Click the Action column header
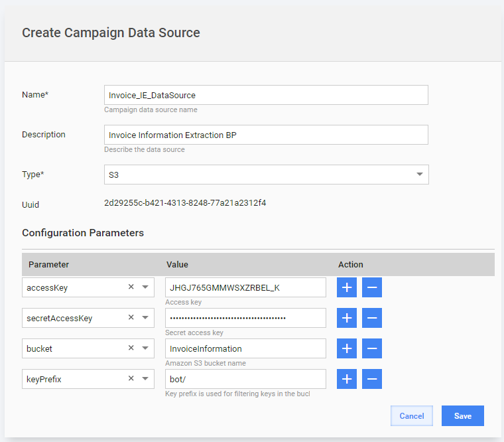Viewport: 504px width, 442px height. [351, 264]
